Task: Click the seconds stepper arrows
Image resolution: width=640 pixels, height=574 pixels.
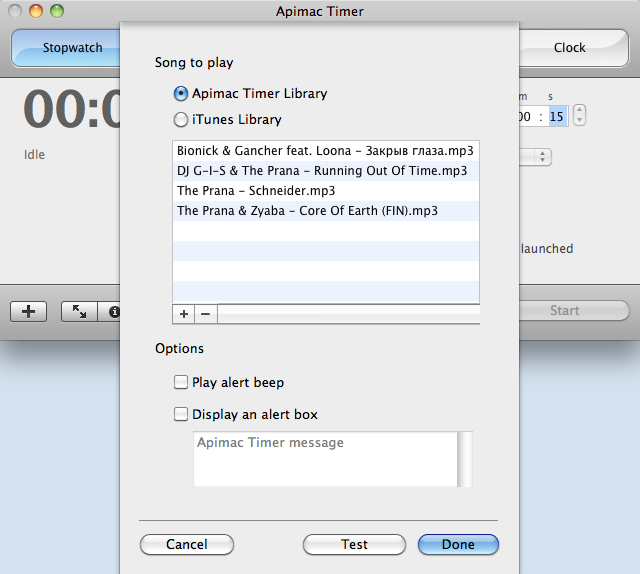Action: 579,115
